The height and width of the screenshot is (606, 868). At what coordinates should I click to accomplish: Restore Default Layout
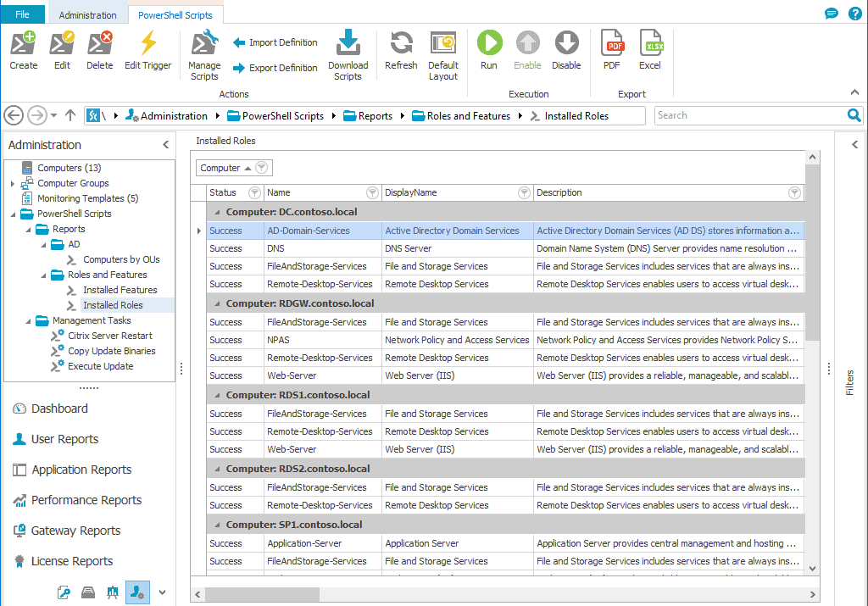pyautogui.click(x=442, y=55)
